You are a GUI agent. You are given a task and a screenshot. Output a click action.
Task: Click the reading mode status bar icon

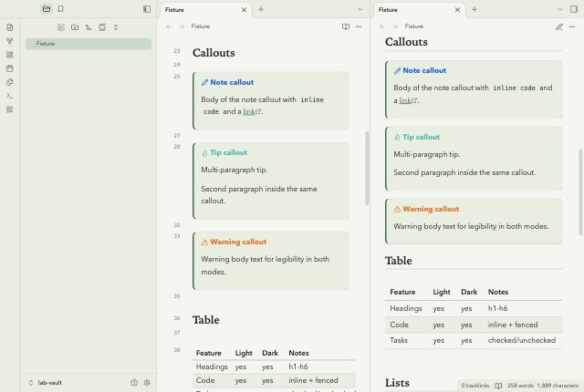click(498, 386)
